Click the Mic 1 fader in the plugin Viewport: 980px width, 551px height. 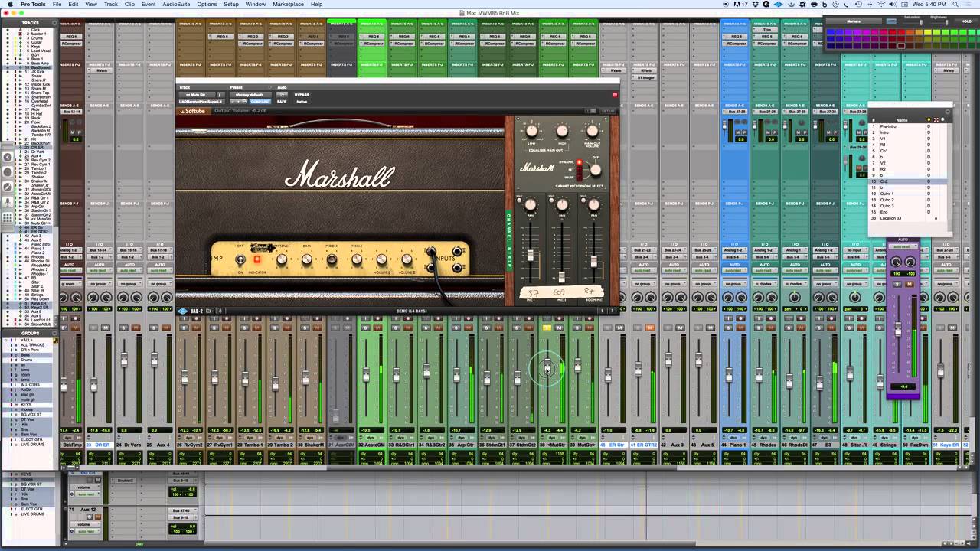[x=530, y=255]
